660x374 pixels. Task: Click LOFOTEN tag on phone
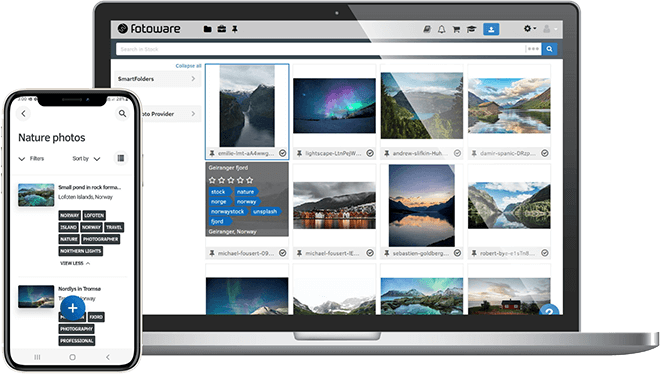(x=94, y=215)
